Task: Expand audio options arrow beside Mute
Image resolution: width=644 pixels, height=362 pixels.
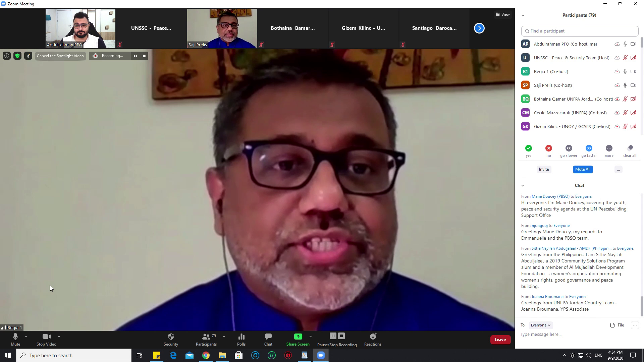Action: (26, 336)
